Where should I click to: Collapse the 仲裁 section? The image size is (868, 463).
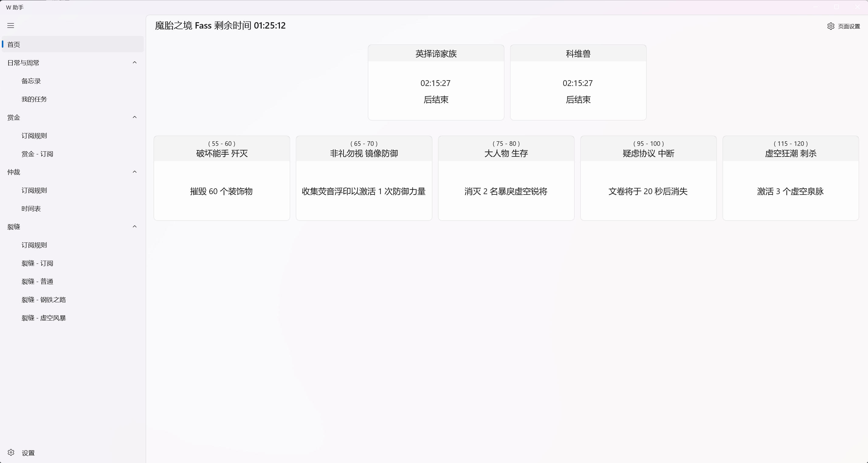134,172
